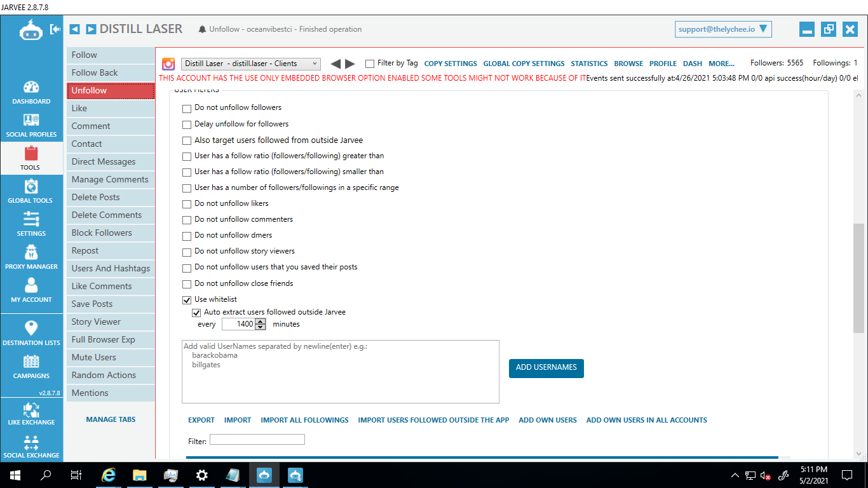Enable Do not unfollow followers
Screen dimensions: 868x488
(x=187, y=109)
